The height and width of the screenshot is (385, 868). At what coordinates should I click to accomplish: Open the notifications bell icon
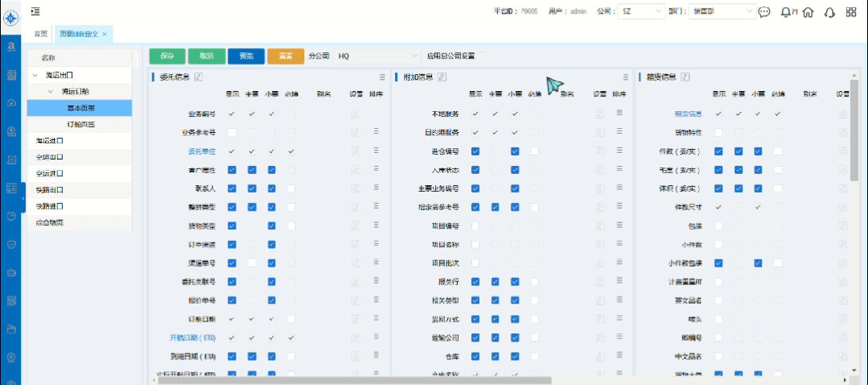pyautogui.click(x=785, y=11)
